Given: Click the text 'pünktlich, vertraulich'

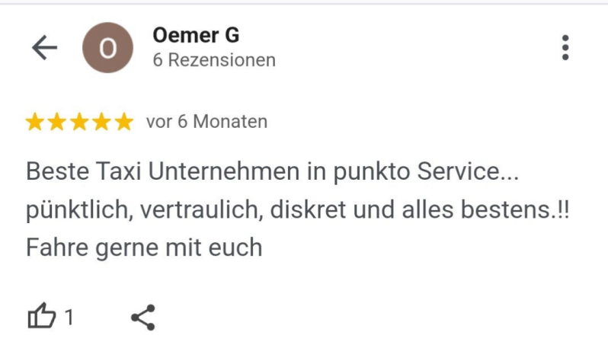Looking at the screenshot, I should coord(144,209).
